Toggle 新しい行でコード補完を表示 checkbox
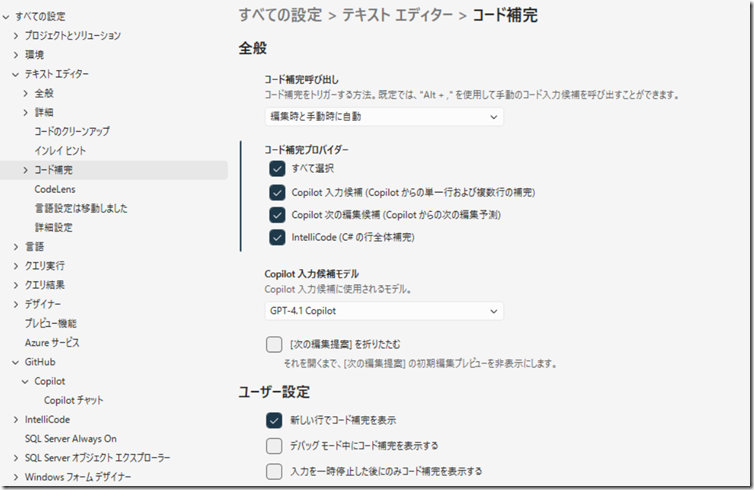The image size is (754, 490). coord(274,420)
